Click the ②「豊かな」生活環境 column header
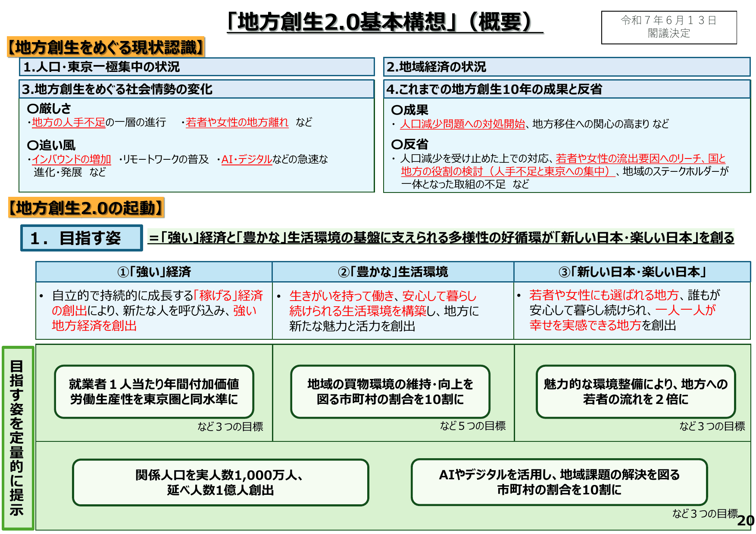756x534 pixels. (392, 271)
